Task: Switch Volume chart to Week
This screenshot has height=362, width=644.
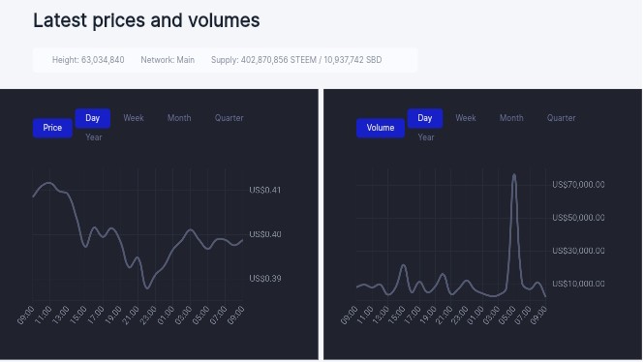Action: [466, 118]
